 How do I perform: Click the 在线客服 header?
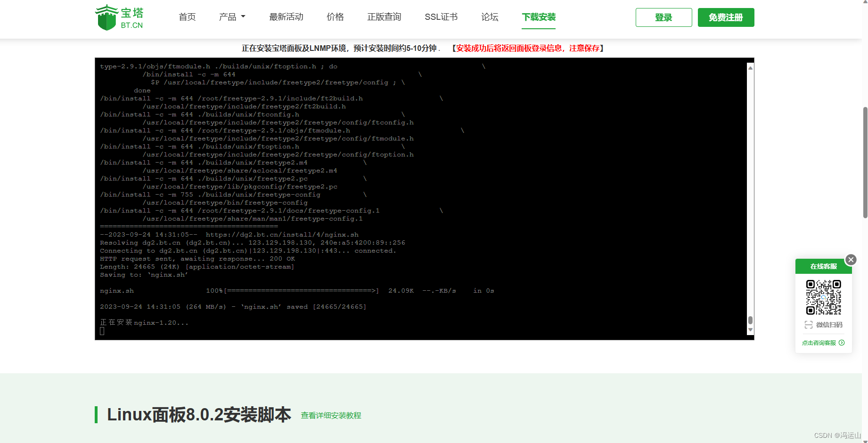[x=823, y=266]
